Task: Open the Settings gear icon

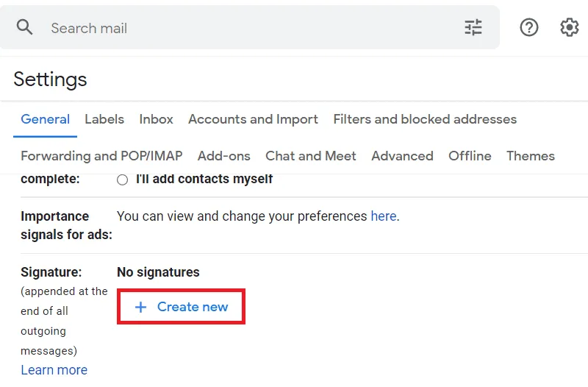Action: tap(569, 27)
